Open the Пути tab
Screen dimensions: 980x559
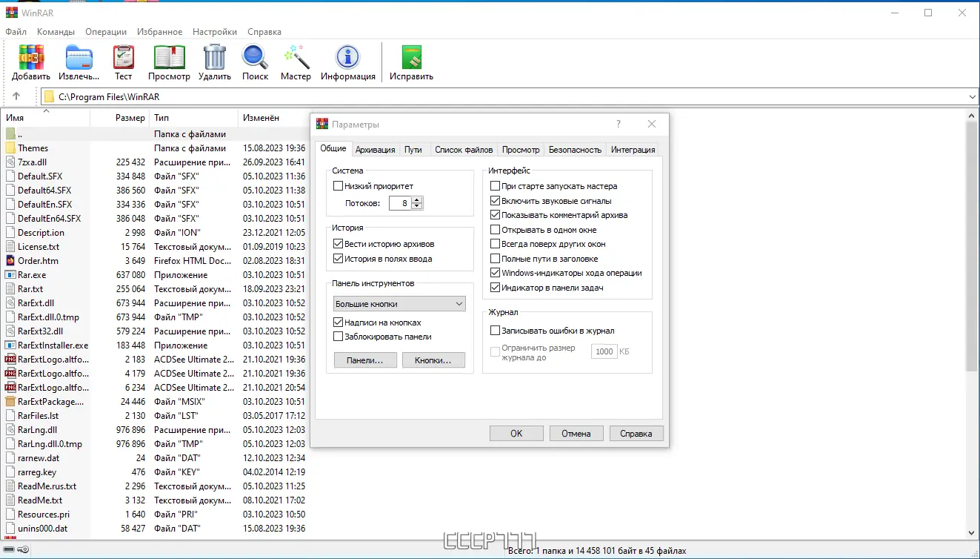pyautogui.click(x=413, y=150)
